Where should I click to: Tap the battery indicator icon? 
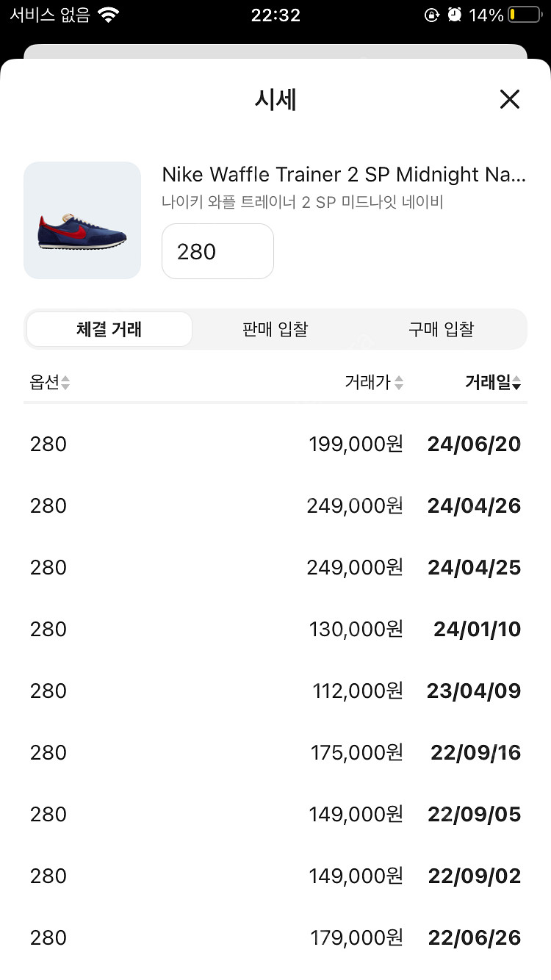(524, 15)
